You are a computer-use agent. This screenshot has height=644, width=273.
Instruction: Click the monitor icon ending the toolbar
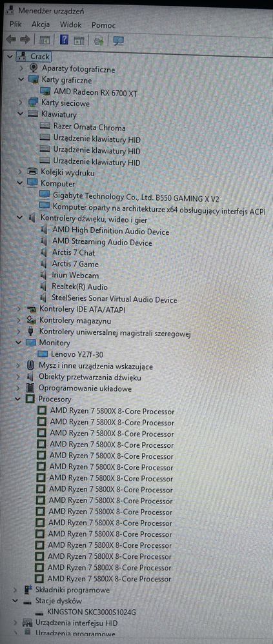click(119, 40)
